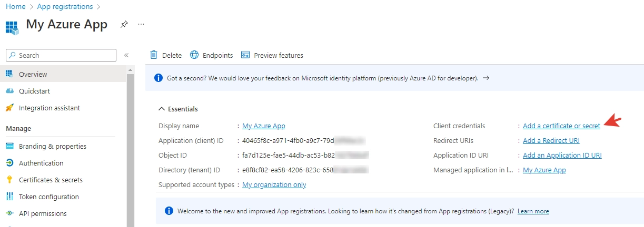Screen dimensions: 644x227
Task: Open Endpoints from the toolbar
Action: pyautogui.click(x=211, y=55)
